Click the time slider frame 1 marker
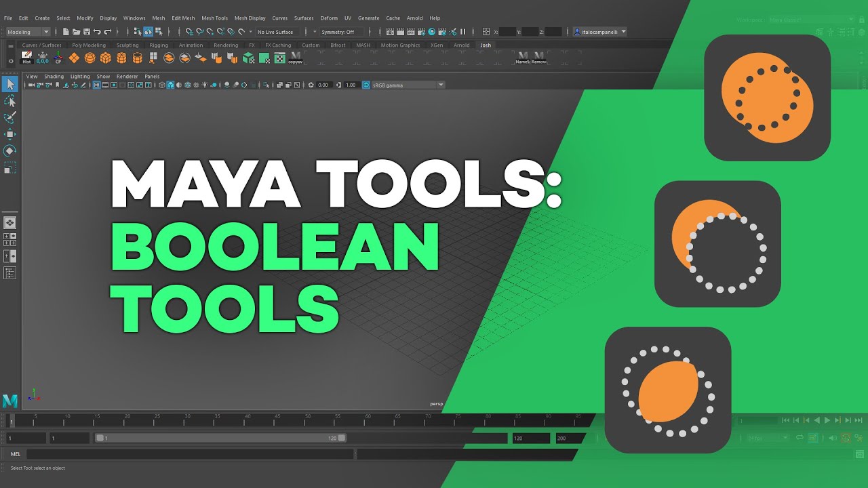This screenshot has width=868, height=488. click(x=12, y=422)
